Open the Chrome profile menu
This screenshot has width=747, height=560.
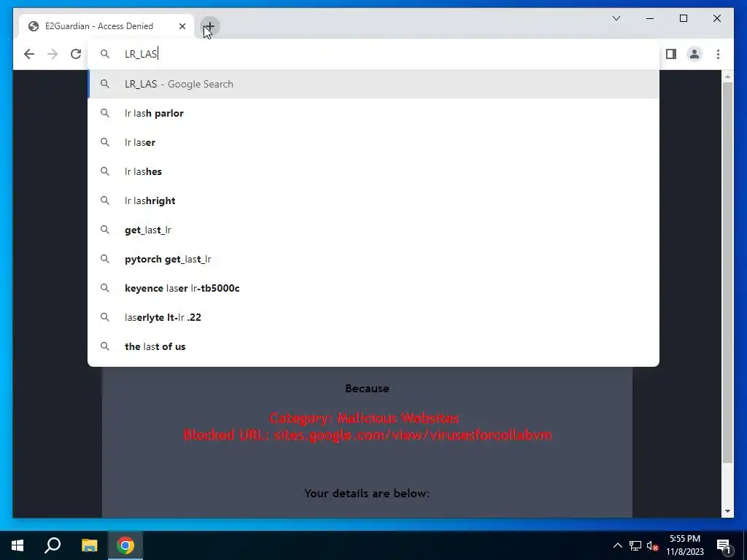pyautogui.click(x=694, y=54)
